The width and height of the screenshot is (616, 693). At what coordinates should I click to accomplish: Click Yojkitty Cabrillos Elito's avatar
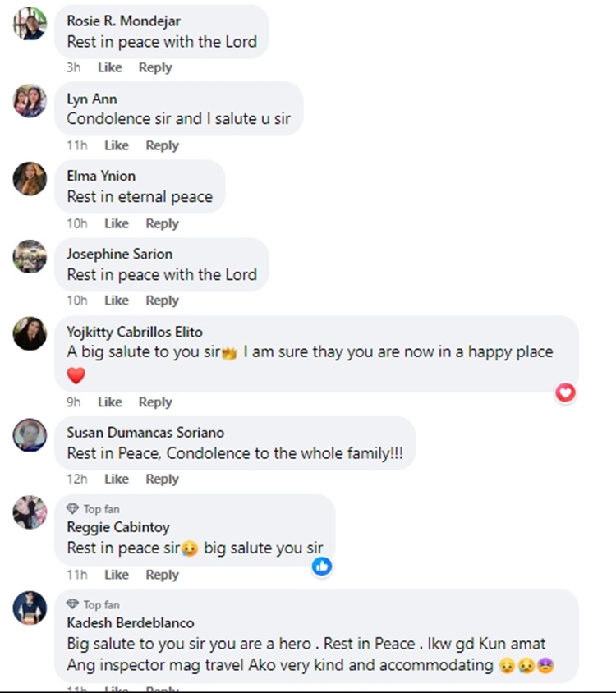(30, 334)
